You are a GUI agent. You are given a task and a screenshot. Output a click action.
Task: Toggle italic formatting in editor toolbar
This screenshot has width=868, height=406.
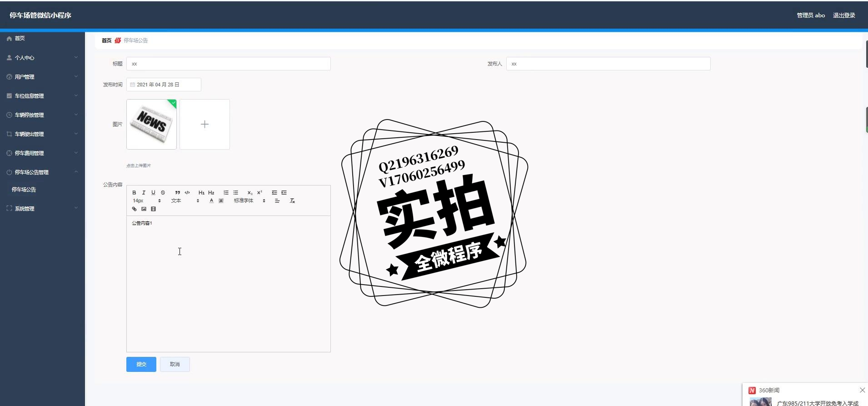pos(144,193)
